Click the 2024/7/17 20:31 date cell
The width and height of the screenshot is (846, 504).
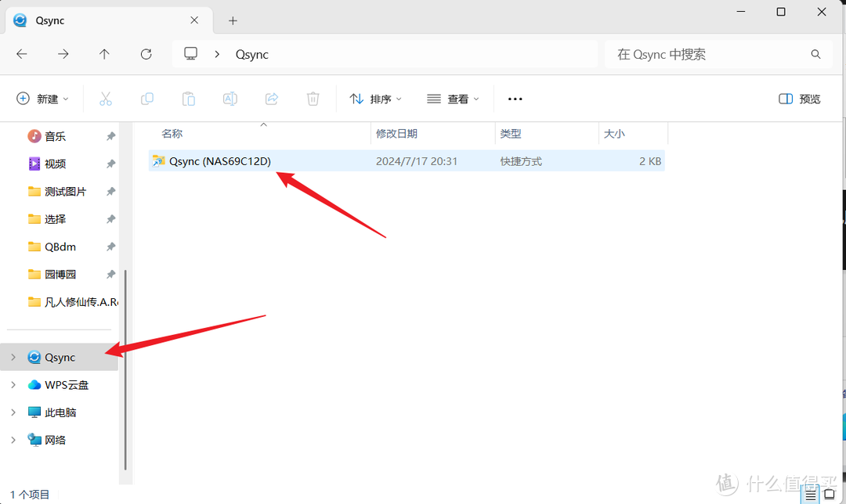click(x=417, y=161)
